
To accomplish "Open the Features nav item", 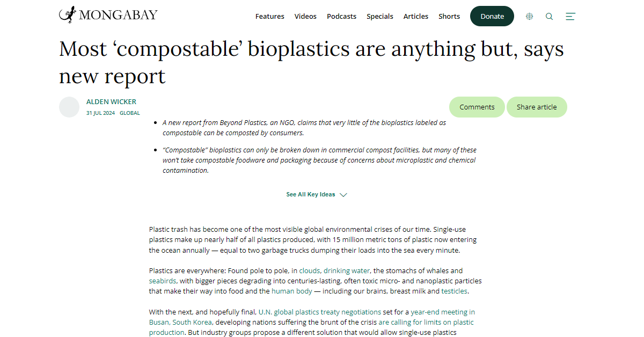I will 270,16.
